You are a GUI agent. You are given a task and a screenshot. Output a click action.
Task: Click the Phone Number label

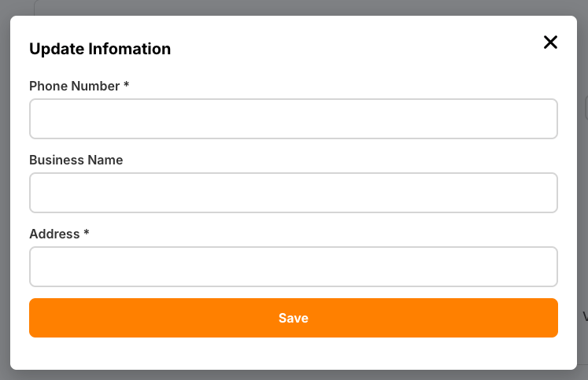click(74, 86)
